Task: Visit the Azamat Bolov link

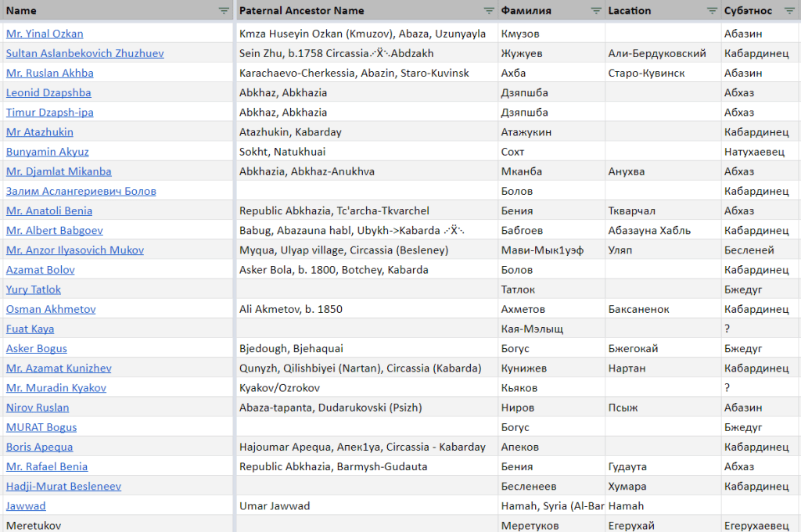Action: point(41,270)
